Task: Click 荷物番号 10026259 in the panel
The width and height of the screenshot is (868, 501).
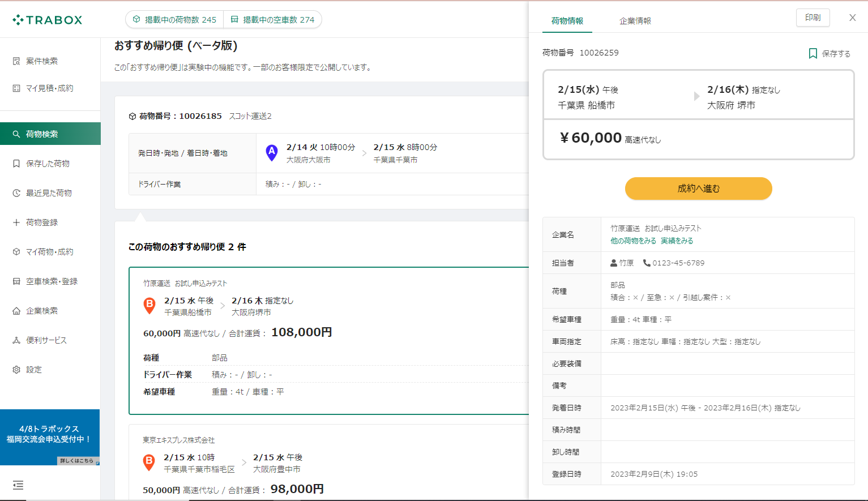Action: [580, 53]
